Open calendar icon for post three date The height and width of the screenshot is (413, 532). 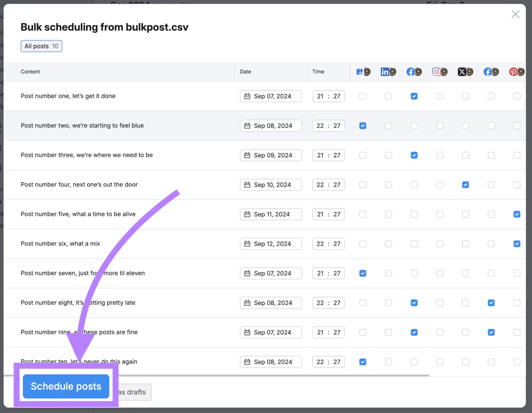point(247,155)
